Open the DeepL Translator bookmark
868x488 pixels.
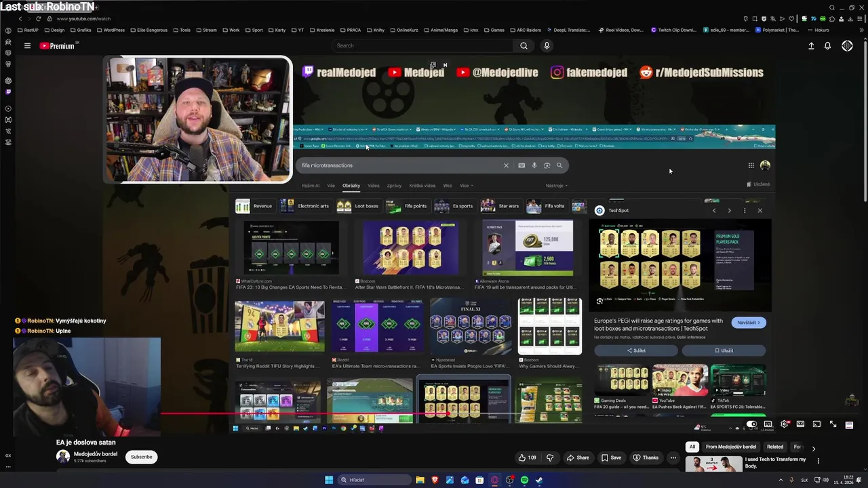[568, 30]
